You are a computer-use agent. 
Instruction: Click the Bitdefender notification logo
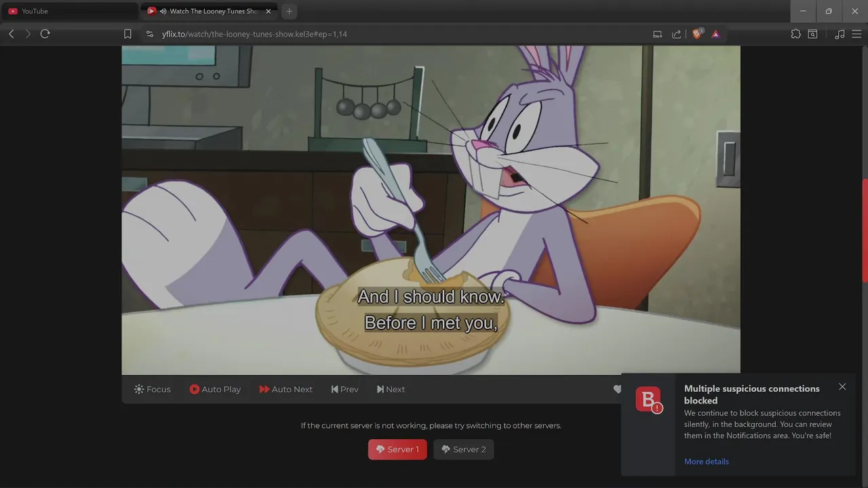point(648,399)
